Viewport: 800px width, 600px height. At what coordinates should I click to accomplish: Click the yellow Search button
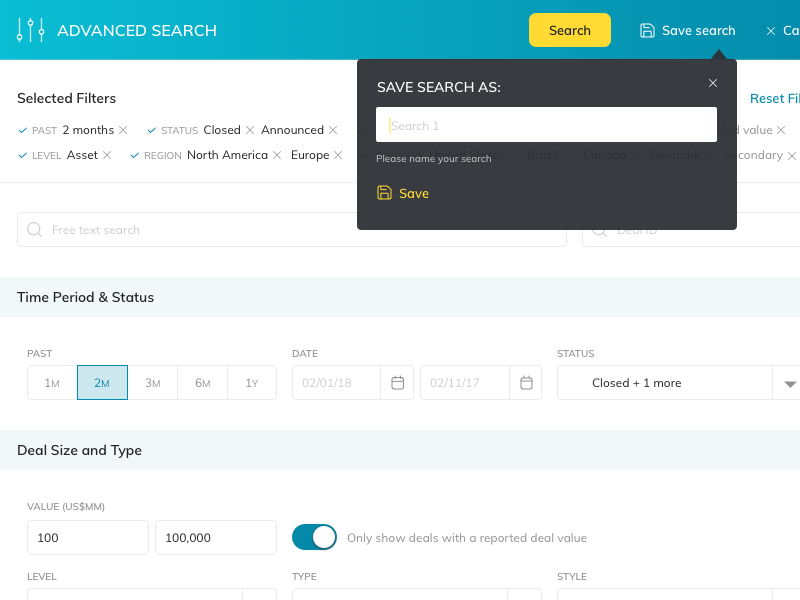pyautogui.click(x=570, y=30)
